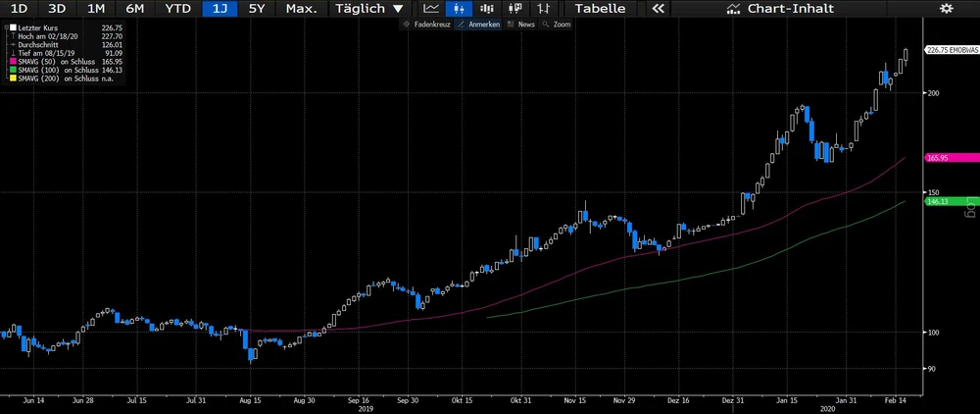Click the candle chart with flag icon
The width and height of the screenshot is (980, 414).
click(512, 8)
